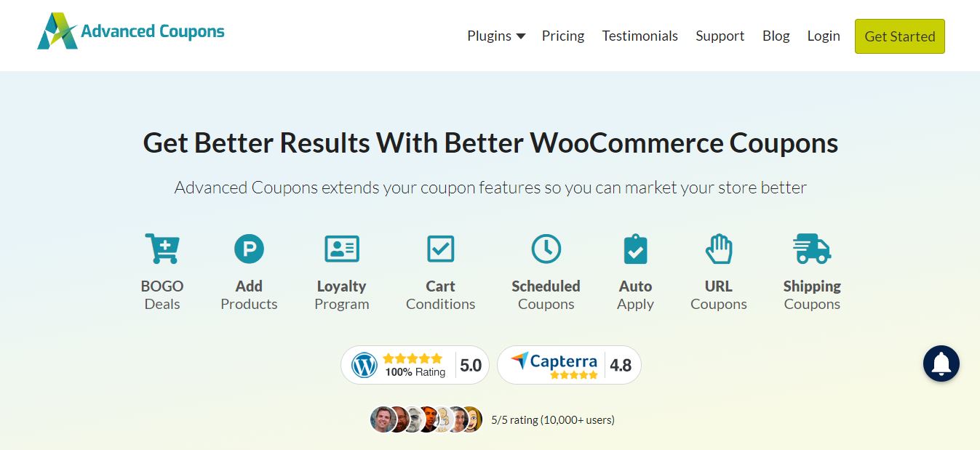
Task: Select the Auto Apply clipboard icon
Action: click(x=634, y=247)
